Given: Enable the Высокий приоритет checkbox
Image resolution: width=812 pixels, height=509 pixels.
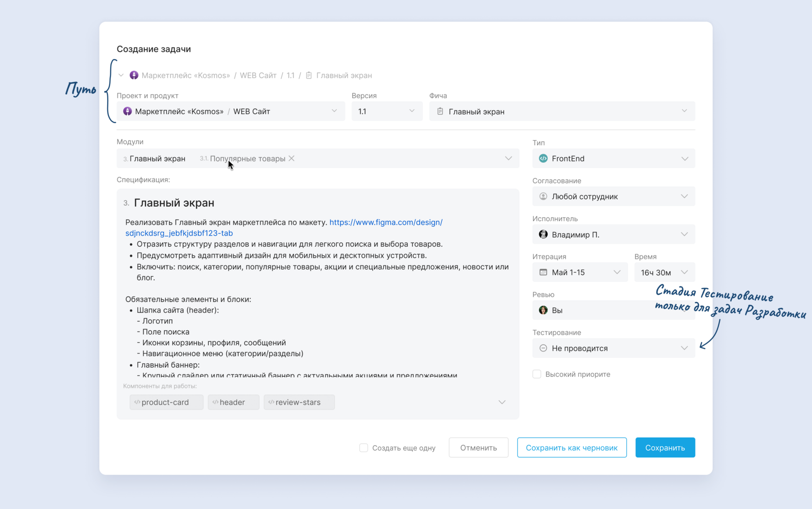Looking at the screenshot, I should pos(536,374).
